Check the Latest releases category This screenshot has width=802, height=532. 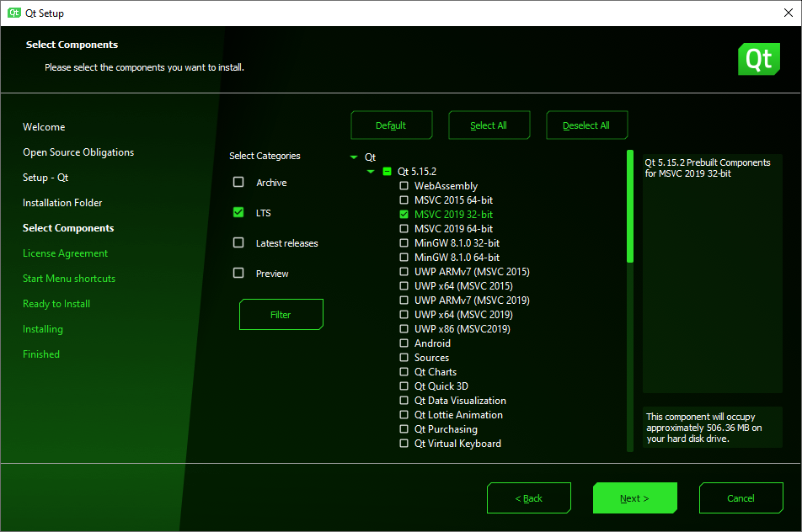coord(238,242)
